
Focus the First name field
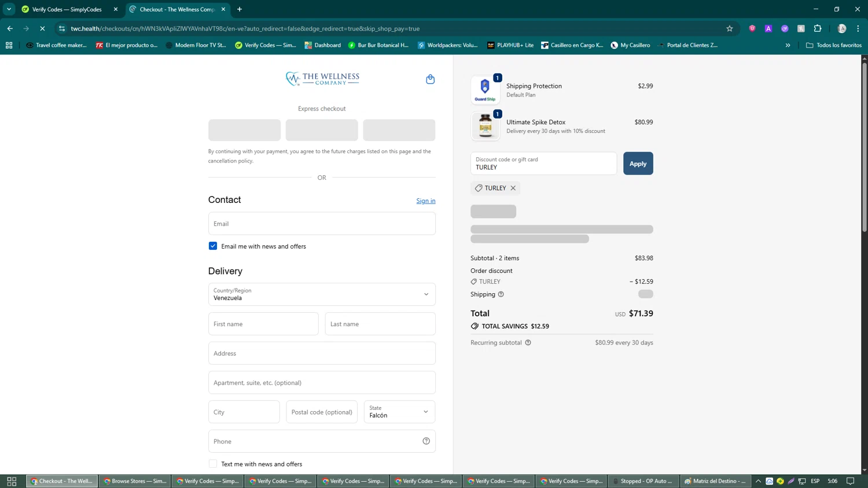pyautogui.click(x=263, y=324)
